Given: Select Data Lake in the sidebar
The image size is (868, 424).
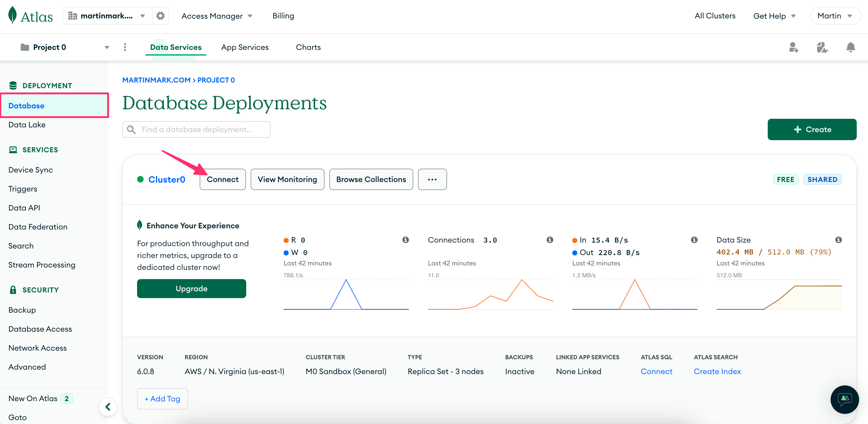Looking at the screenshot, I should coord(27,125).
